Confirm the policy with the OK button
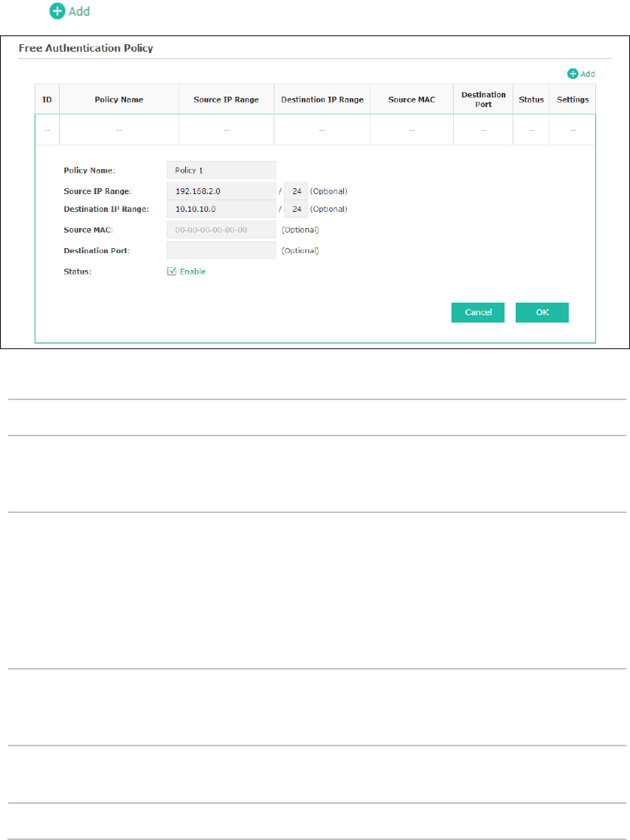Image resolution: width=630 pixels, height=840 pixels. coord(542,312)
